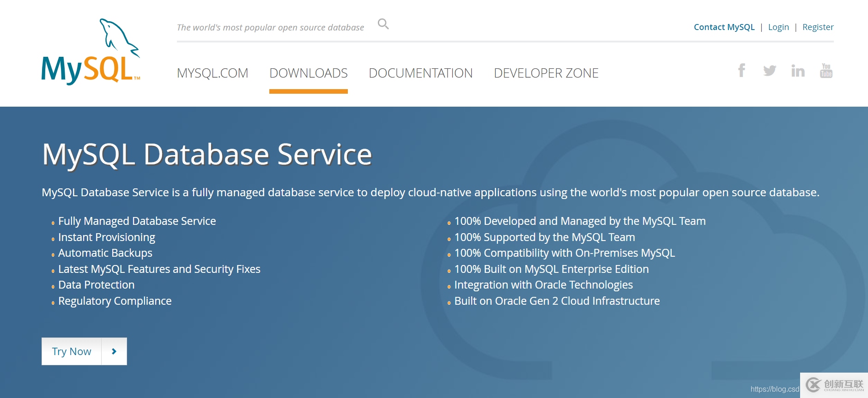Open the MySQL YouTube icon
The image size is (868, 398).
(826, 71)
